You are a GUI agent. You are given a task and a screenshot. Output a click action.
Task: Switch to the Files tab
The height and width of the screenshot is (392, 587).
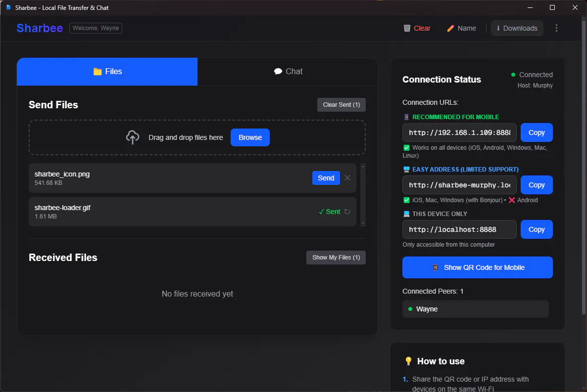coord(107,72)
